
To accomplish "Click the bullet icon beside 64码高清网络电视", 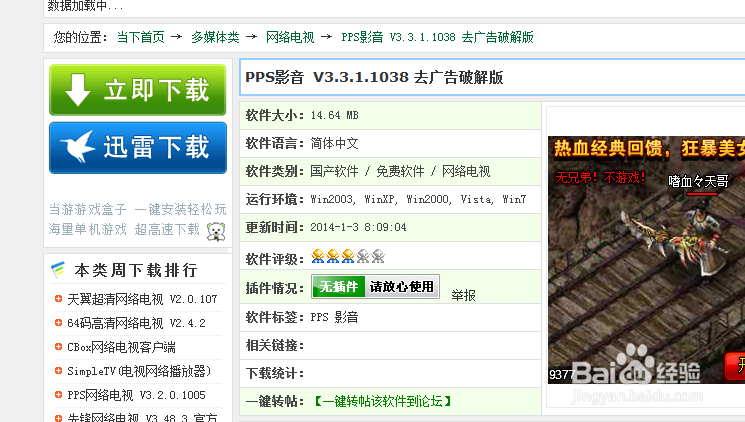I will click(x=58, y=323).
